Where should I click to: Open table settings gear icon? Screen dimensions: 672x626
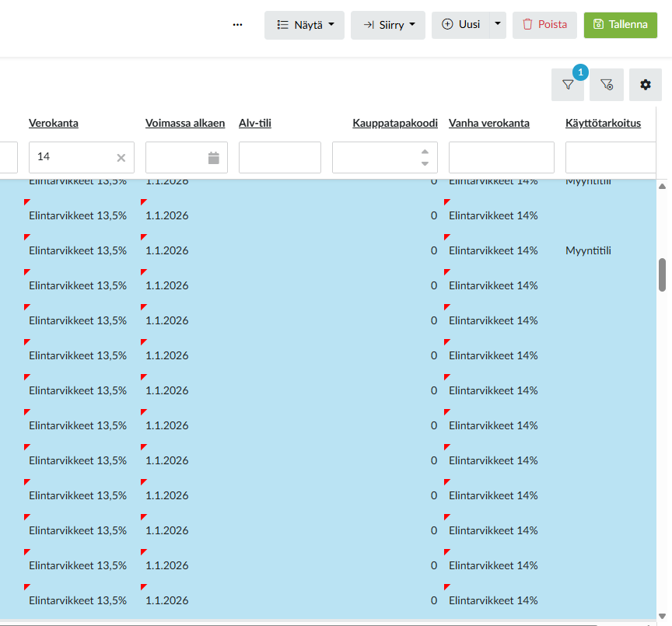645,85
